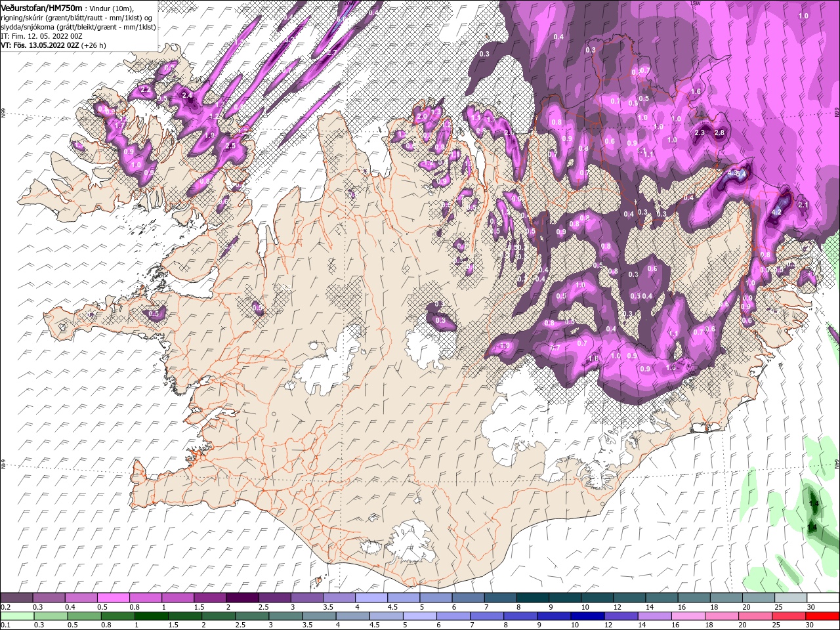Click the palest green 0.1–0.3 rain legend swatch

pyautogui.click(x=16, y=616)
